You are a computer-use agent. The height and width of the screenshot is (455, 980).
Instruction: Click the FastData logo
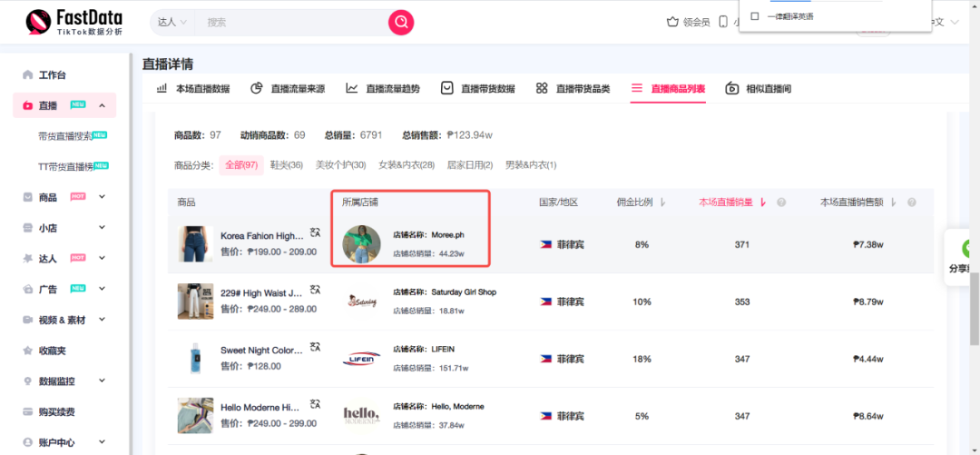[x=74, y=23]
